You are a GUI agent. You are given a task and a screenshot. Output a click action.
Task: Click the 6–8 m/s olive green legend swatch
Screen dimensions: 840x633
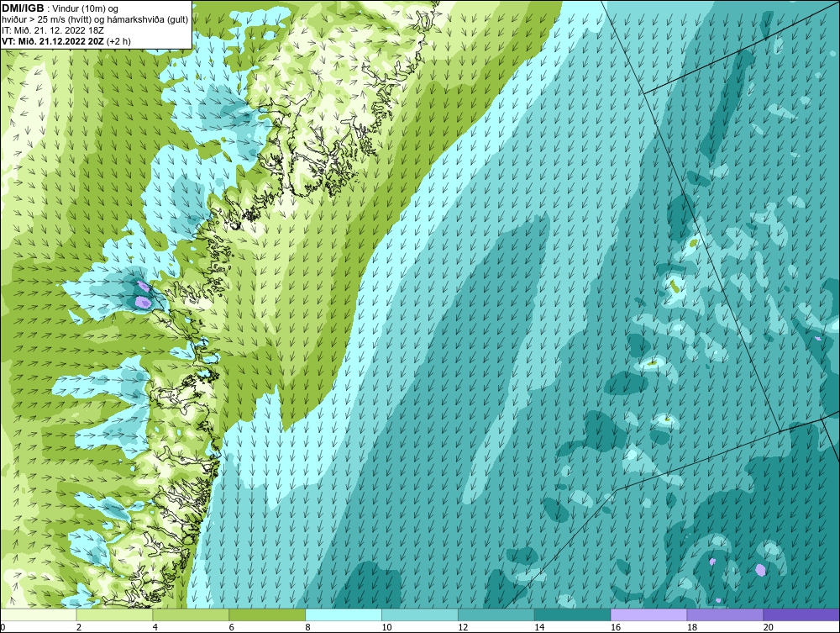click(x=267, y=615)
